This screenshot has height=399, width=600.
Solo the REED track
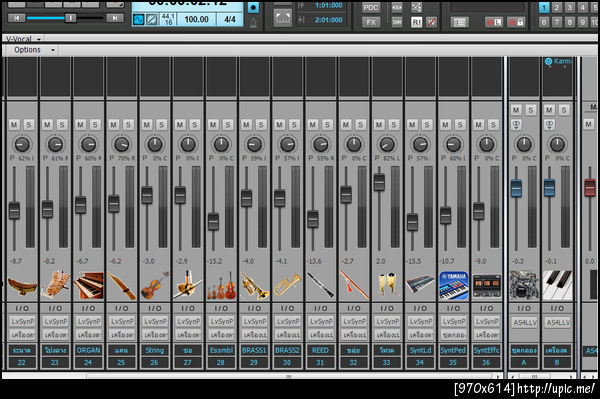point(327,125)
